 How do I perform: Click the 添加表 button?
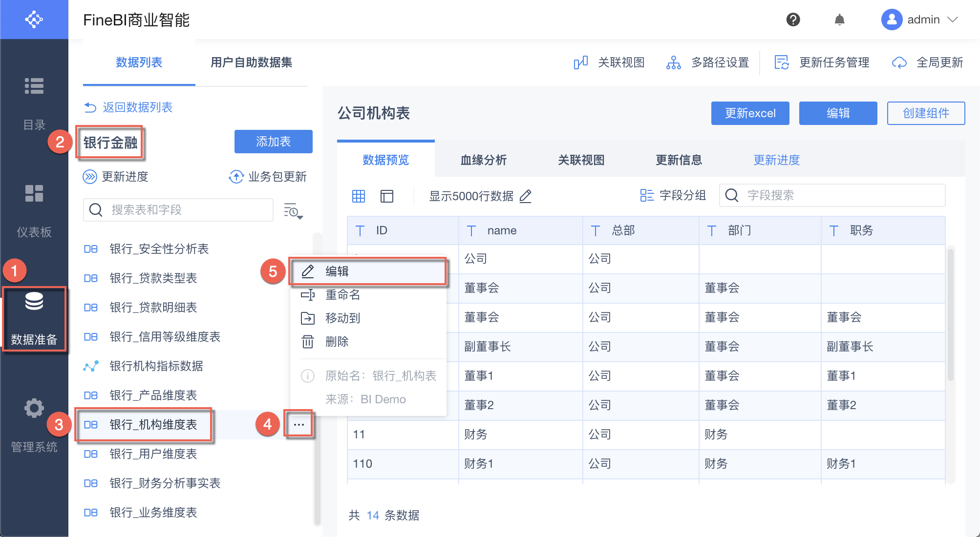[x=273, y=142]
